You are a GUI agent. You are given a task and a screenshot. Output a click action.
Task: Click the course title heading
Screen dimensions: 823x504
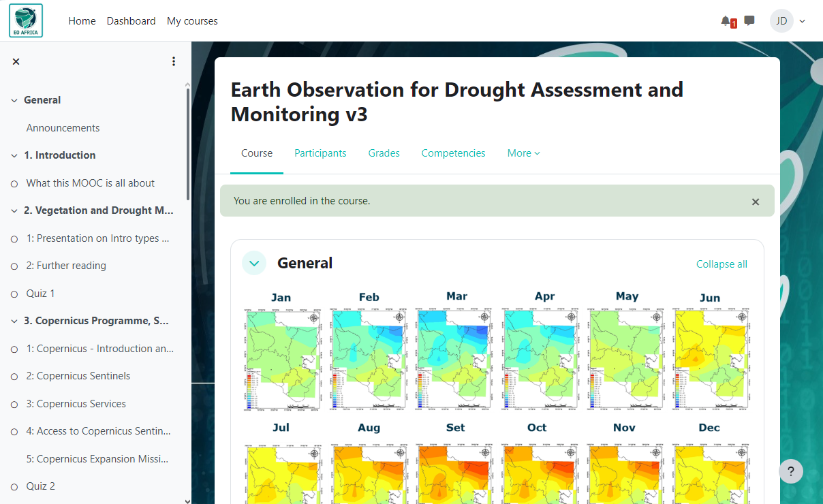point(456,101)
